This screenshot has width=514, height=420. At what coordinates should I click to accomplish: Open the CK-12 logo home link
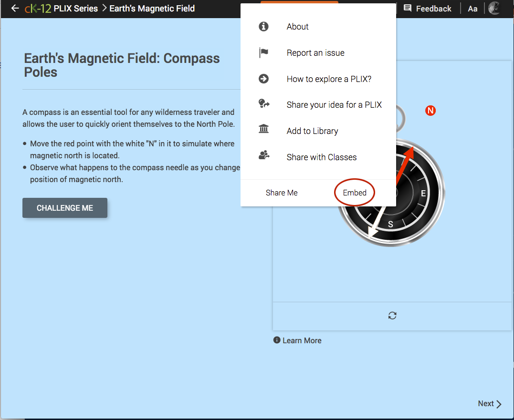point(38,9)
